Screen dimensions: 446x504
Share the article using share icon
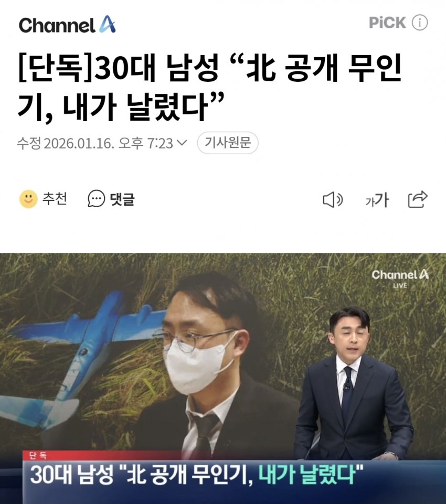point(418,199)
